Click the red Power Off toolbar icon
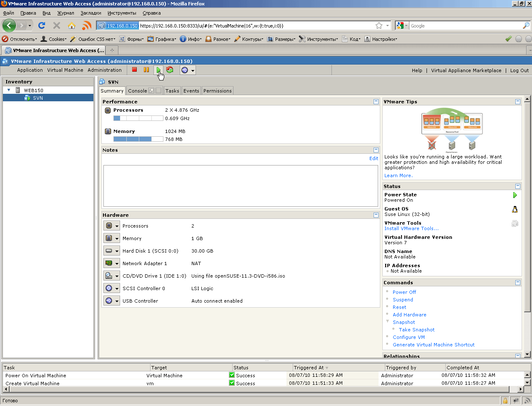 pos(134,70)
